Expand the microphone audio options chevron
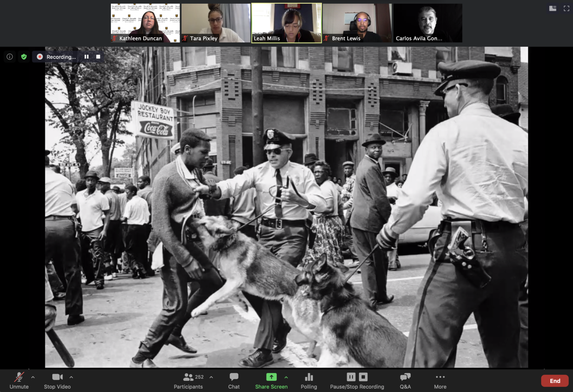The image size is (573, 392). tap(33, 377)
